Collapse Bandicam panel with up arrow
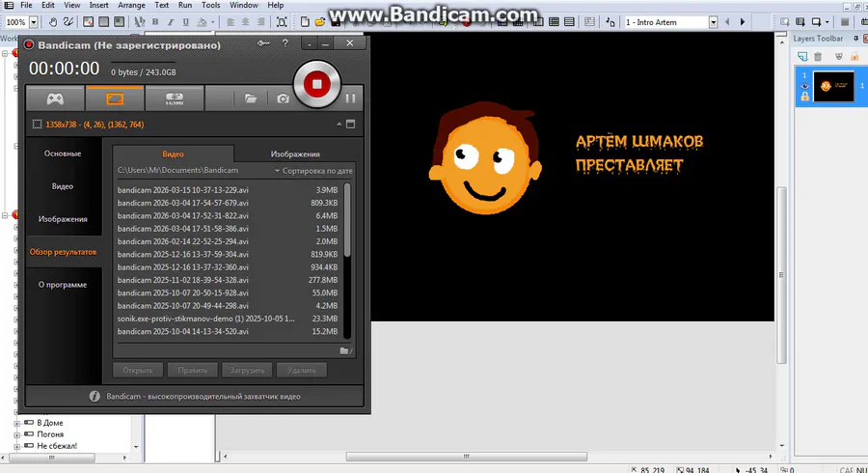The image size is (868, 473). tap(339, 125)
